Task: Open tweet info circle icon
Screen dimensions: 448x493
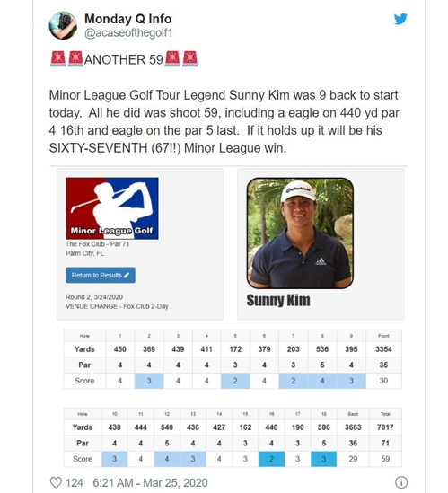Action: pyautogui.click(x=401, y=482)
